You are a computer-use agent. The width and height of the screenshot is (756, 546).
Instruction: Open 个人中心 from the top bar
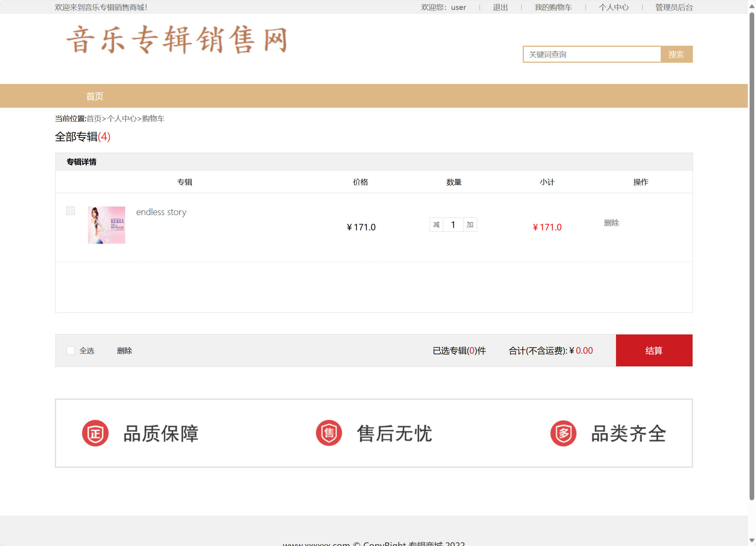coord(614,7)
